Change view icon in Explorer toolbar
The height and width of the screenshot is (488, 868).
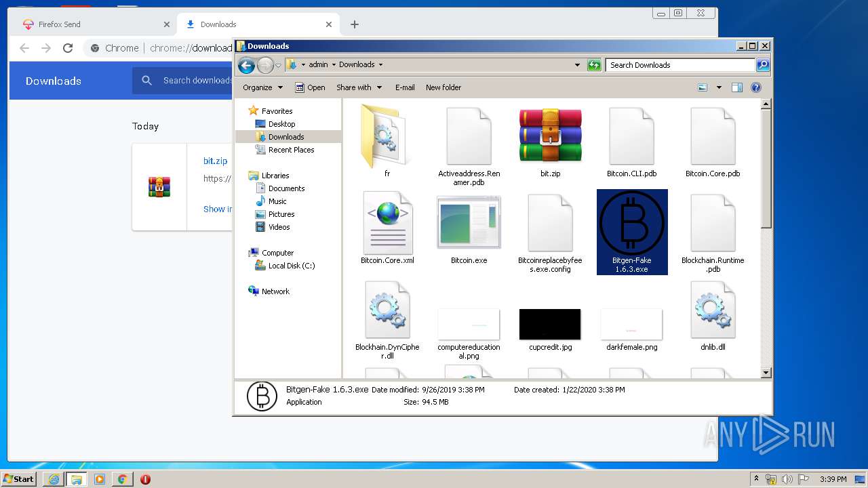(703, 87)
